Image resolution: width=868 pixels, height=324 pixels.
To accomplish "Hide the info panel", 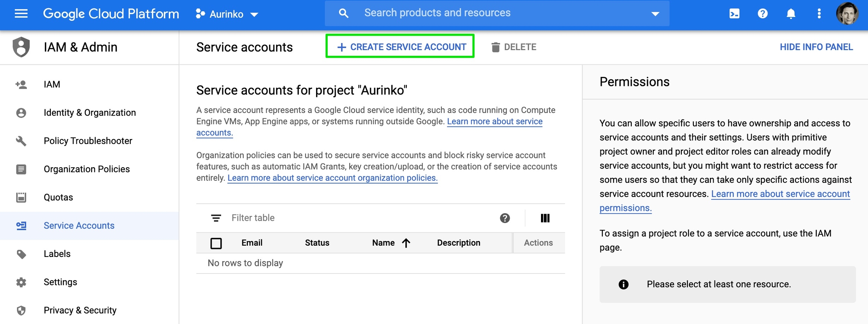I will point(816,47).
